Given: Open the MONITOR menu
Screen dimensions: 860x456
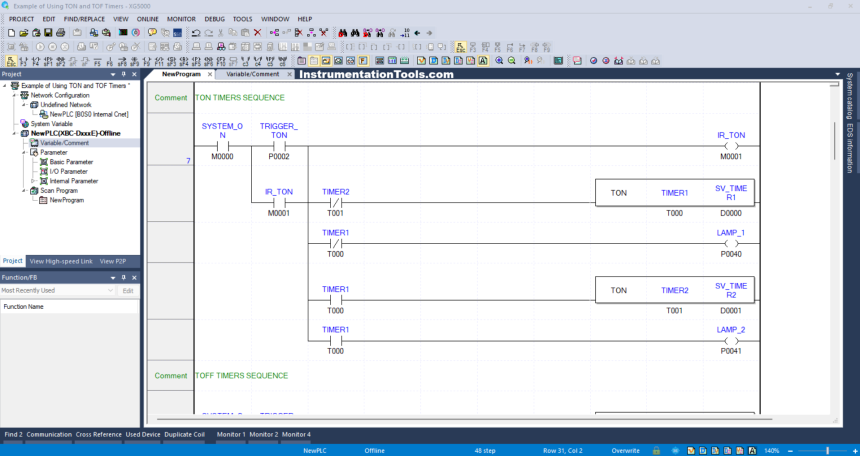Looking at the screenshot, I should 181,19.
